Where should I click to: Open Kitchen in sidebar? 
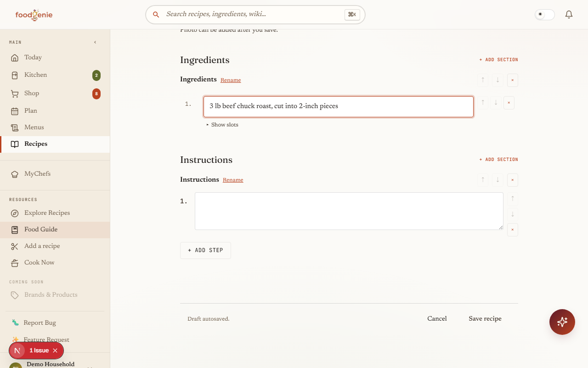[x=55, y=75]
